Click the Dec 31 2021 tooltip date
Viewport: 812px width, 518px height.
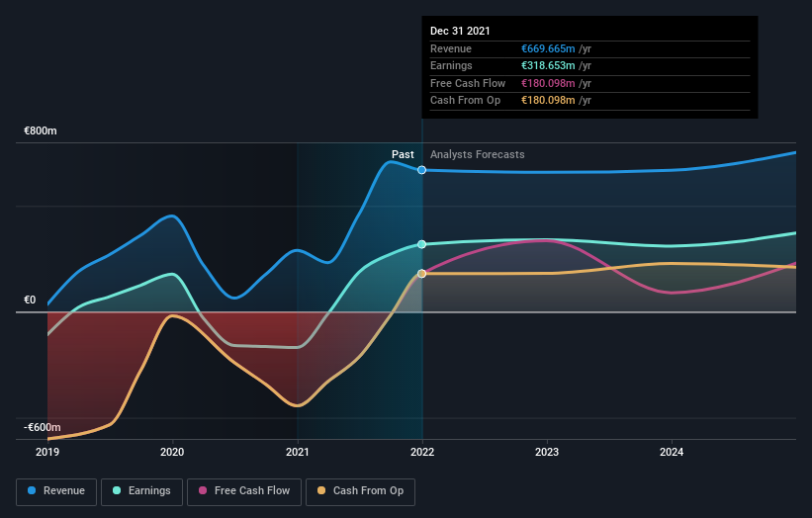pyautogui.click(x=460, y=31)
